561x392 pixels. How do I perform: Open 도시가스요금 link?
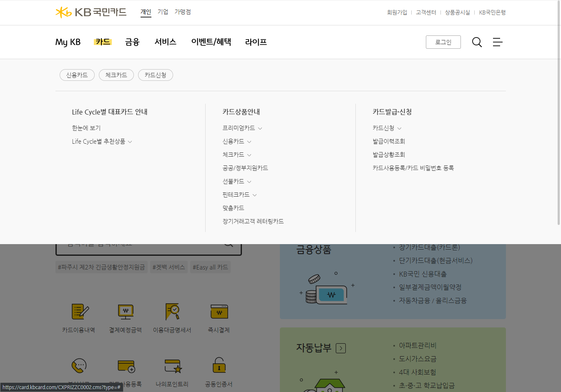pyautogui.click(x=418, y=359)
